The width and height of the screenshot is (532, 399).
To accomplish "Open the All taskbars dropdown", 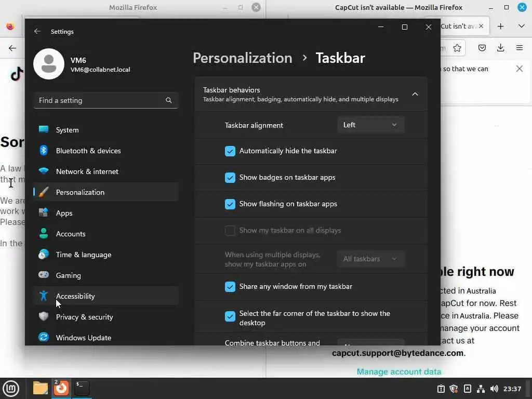I will pyautogui.click(x=370, y=259).
